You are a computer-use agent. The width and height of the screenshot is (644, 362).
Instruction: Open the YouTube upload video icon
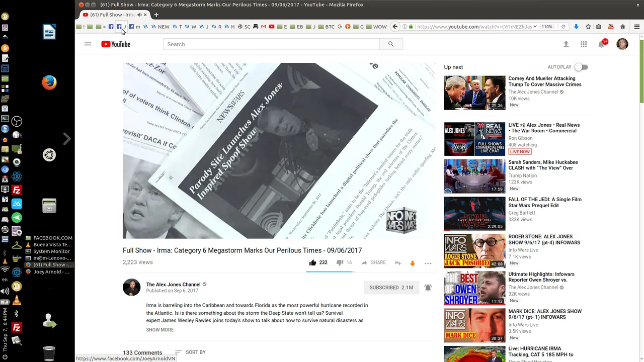[x=566, y=44]
